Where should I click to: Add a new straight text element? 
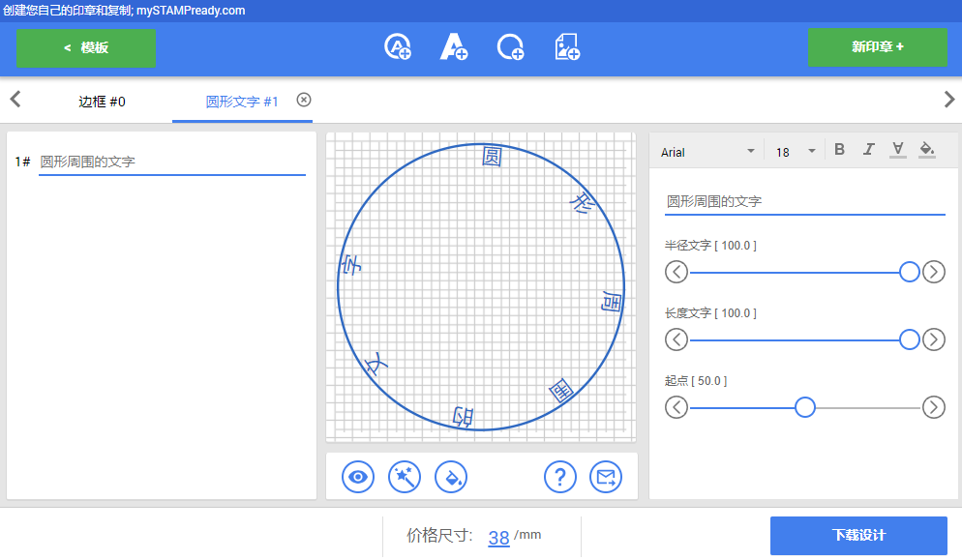453,46
